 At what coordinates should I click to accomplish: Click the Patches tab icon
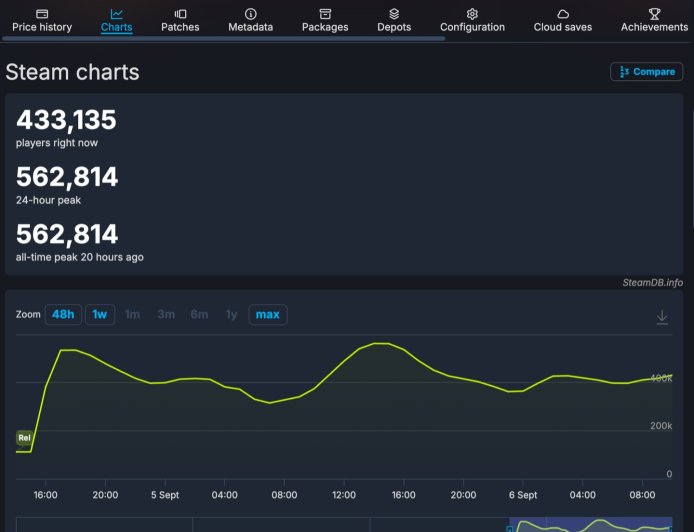click(180, 13)
